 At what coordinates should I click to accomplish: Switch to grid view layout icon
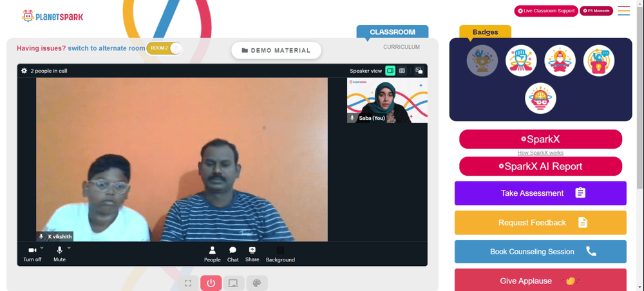pos(402,71)
